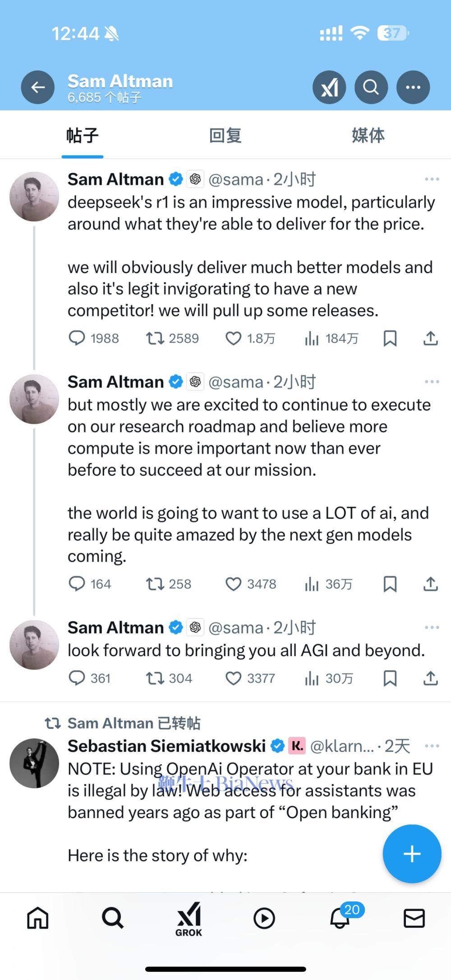Open Grok tab in bottom navigation
The height and width of the screenshot is (980, 451).
coord(189,919)
